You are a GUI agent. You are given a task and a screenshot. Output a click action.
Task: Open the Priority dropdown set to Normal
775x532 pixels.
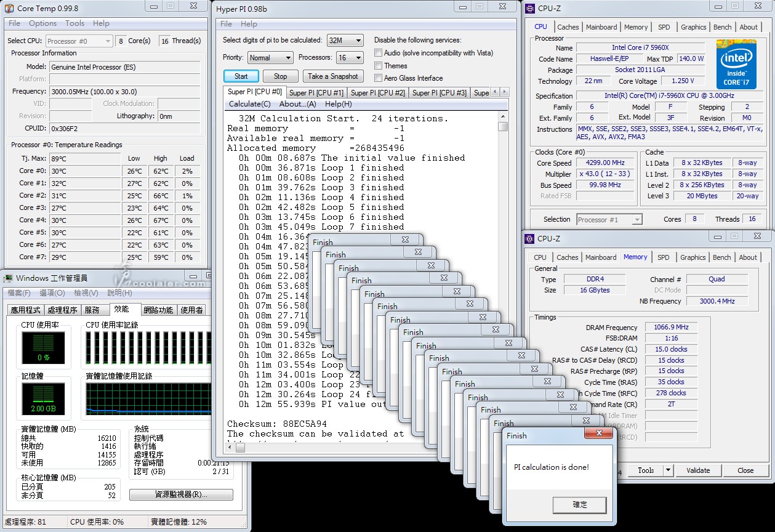[x=270, y=57]
